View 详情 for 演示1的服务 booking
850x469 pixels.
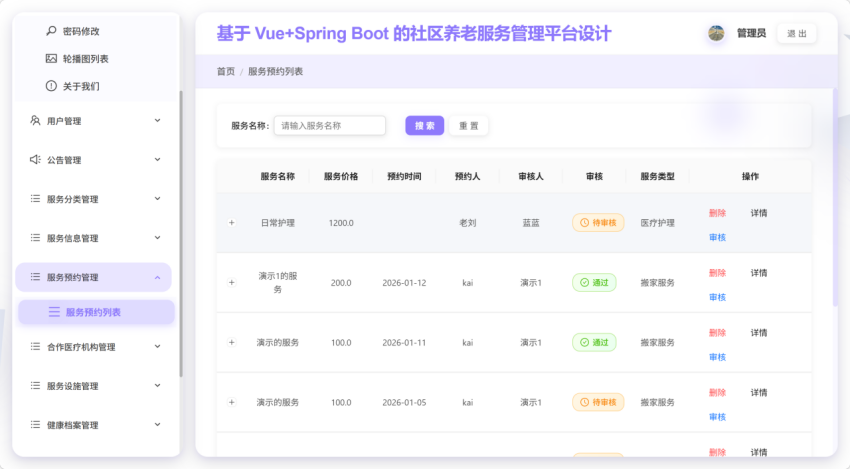[x=758, y=273]
